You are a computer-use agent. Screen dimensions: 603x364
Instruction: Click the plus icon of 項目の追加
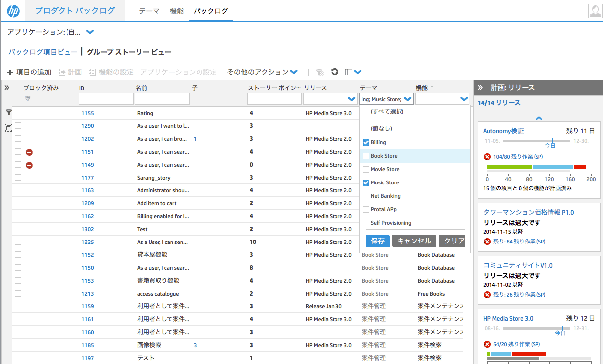(10, 72)
